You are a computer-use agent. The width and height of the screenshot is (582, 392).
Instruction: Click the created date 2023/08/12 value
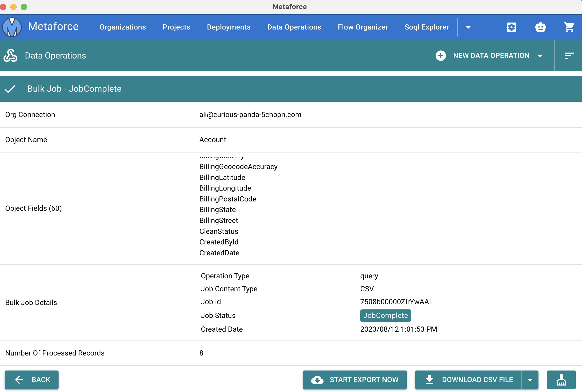399,329
